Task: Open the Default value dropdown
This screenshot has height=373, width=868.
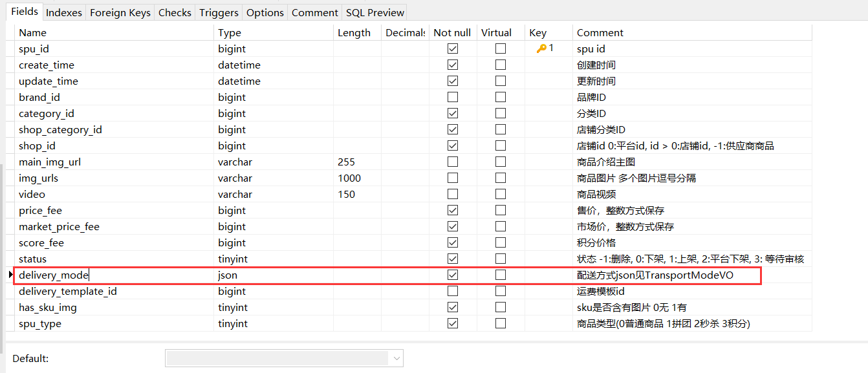Action: click(x=395, y=358)
